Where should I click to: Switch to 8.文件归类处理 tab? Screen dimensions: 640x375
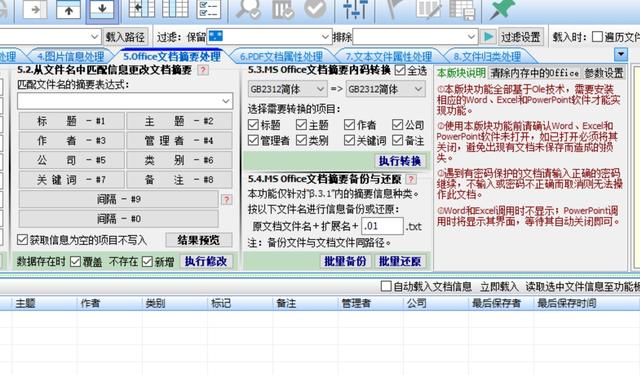[x=487, y=56]
